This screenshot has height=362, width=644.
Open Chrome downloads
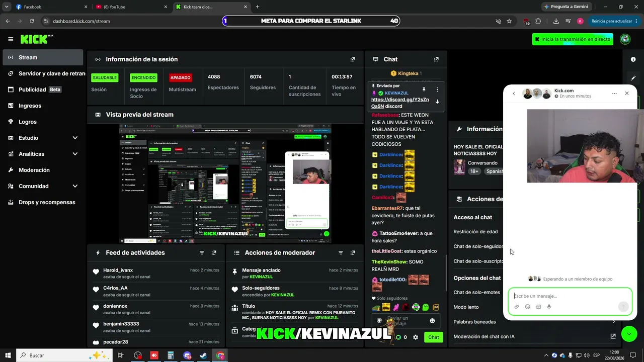[556, 21]
